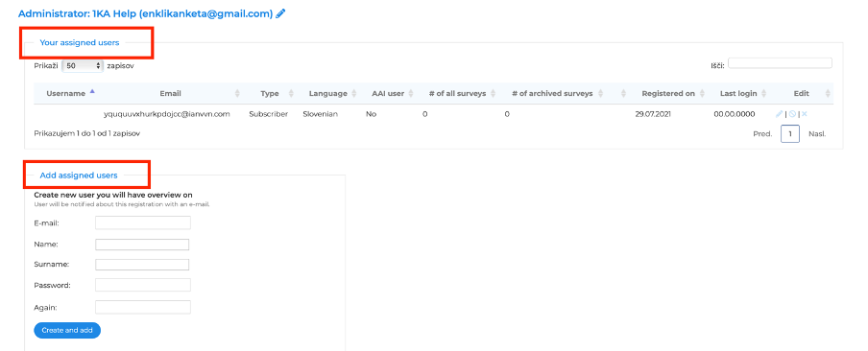Sort by number of archived surveys header
This screenshot has width=868, height=351.
click(552, 93)
